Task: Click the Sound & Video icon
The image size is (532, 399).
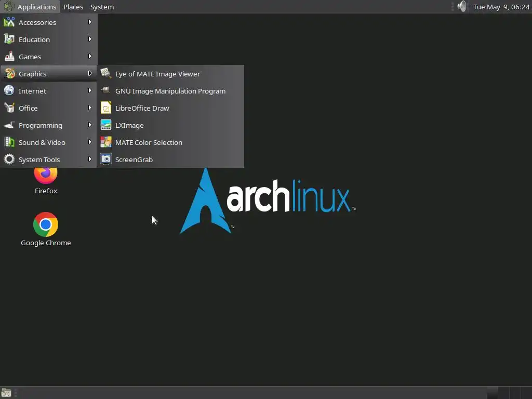Action: (9, 142)
